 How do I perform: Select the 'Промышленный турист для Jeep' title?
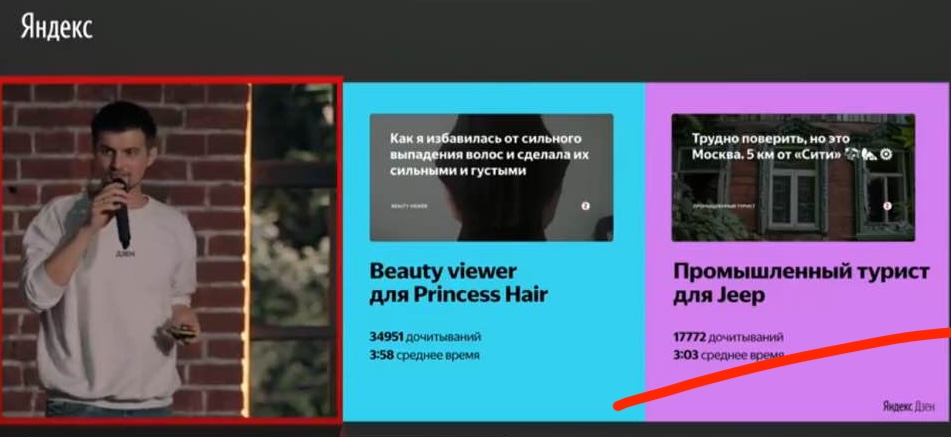point(801,283)
